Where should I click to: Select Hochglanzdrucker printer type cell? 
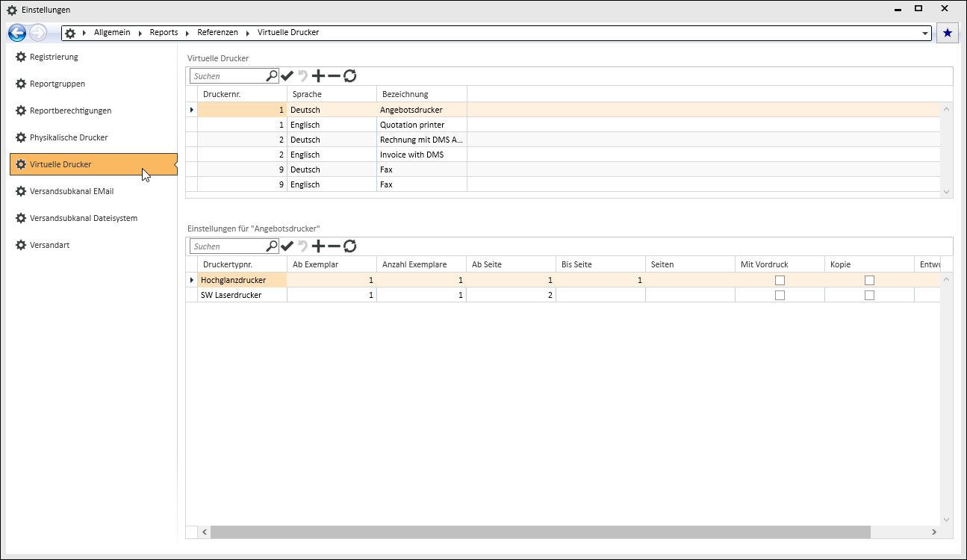pos(242,280)
